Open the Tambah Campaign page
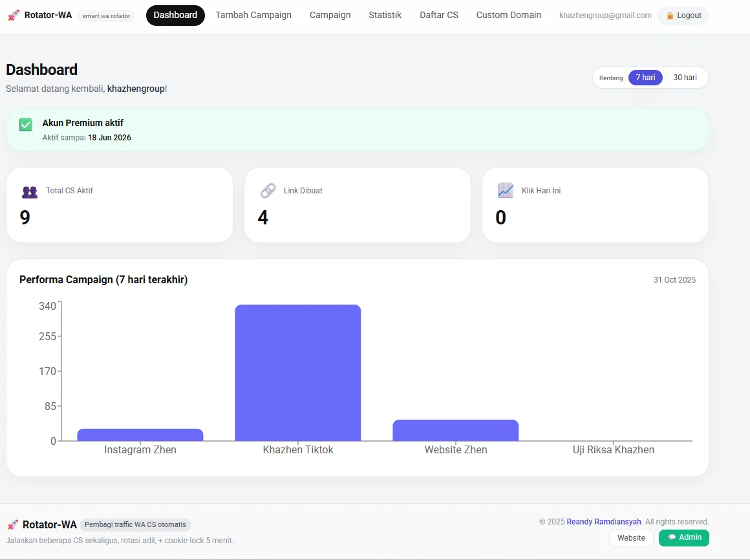750x560 pixels. (253, 15)
